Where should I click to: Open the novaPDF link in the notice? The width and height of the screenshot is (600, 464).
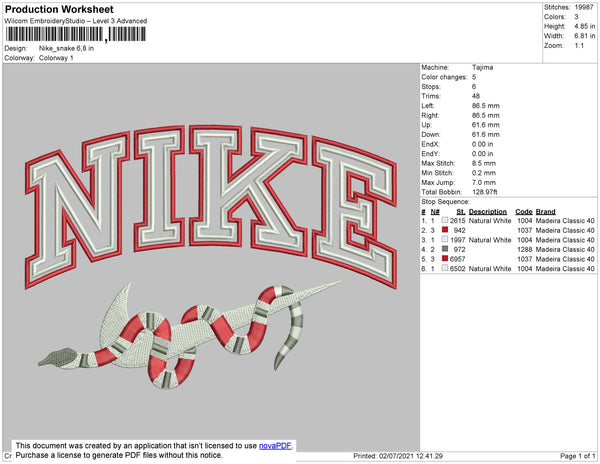coord(275,446)
